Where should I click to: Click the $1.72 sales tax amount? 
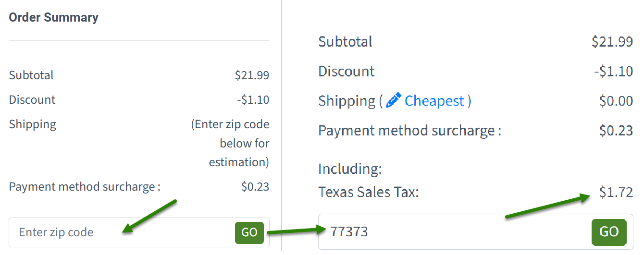click(616, 193)
